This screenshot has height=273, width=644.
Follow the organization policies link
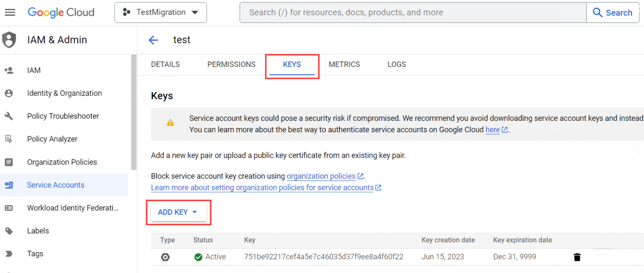pyautogui.click(x=321, y=176)
